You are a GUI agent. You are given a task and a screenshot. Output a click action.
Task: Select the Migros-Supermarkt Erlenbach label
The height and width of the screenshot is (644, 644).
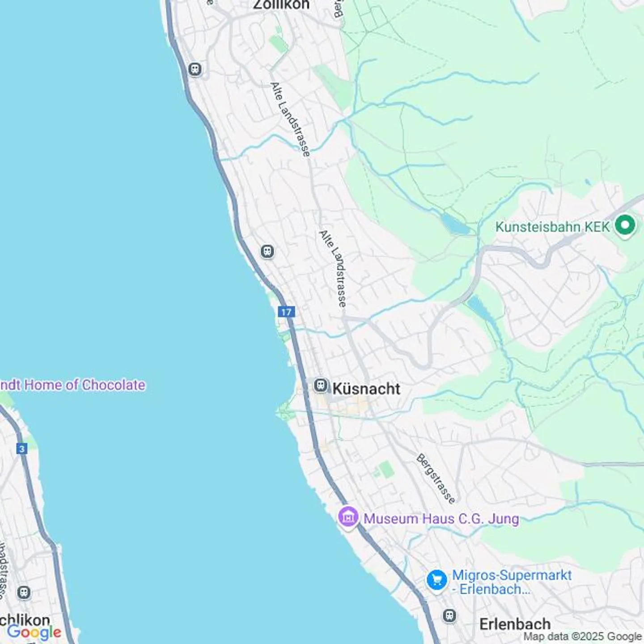point(511,582)
